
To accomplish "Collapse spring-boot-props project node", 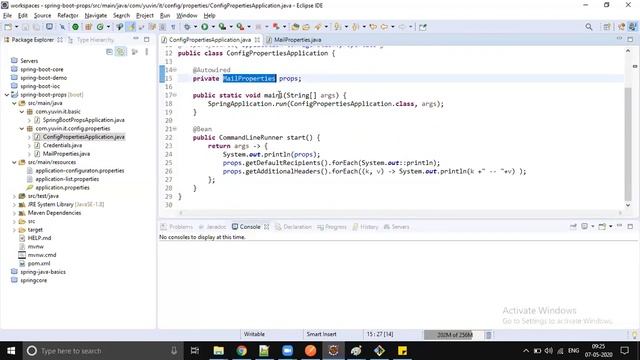I will click(7, 95).
